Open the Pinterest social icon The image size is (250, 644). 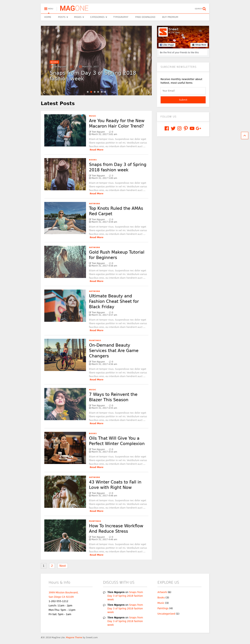pyautogui.click(x=186, y=128)
